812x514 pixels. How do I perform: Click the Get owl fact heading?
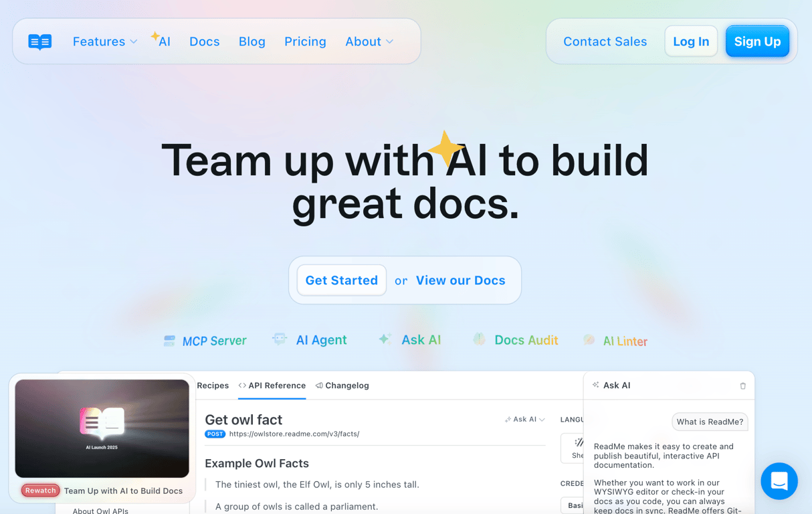(243, 420)
